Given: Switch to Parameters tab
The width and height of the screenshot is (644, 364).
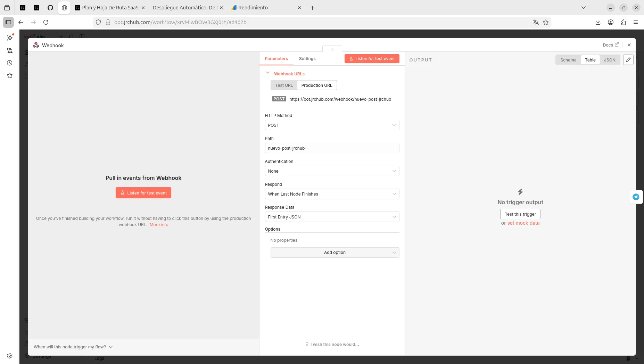Looking at the screenshot, I should 276,59.
